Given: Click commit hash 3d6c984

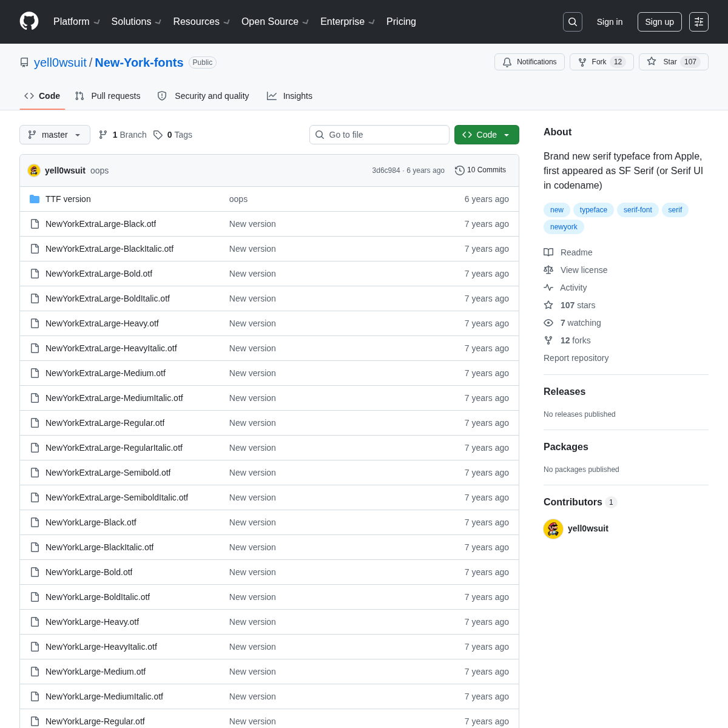Looking at the screenshot, I should [386, 170].
